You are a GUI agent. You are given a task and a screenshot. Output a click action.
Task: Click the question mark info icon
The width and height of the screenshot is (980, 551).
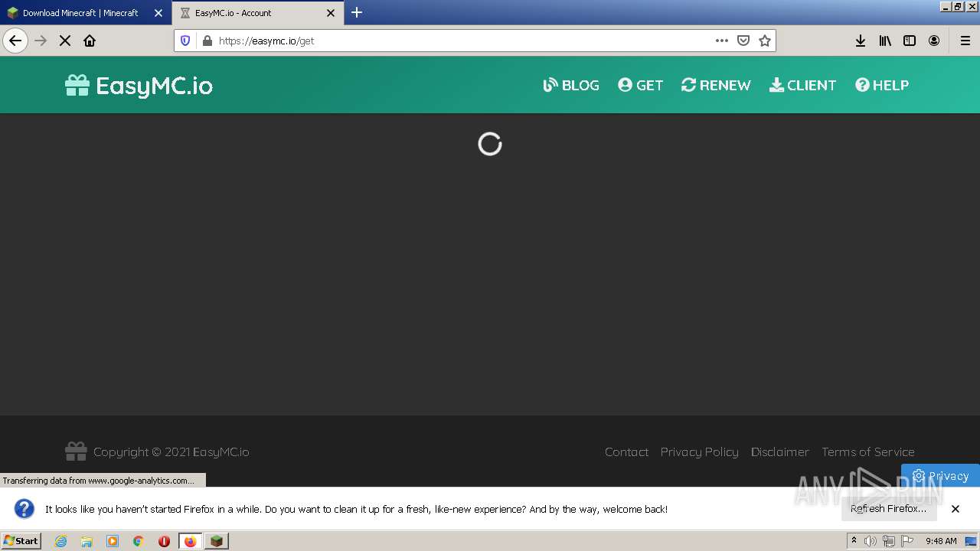pyautogui.click(x=24, y=509)
